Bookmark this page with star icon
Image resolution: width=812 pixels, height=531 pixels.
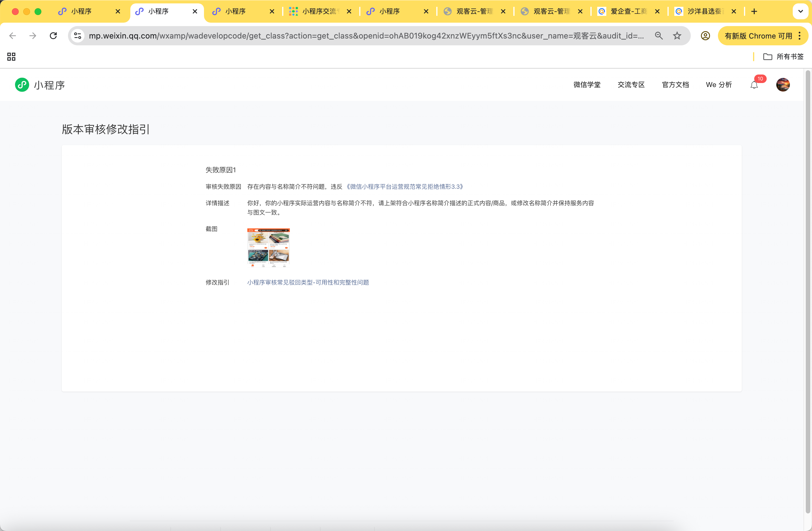click(x=677, y=36)
